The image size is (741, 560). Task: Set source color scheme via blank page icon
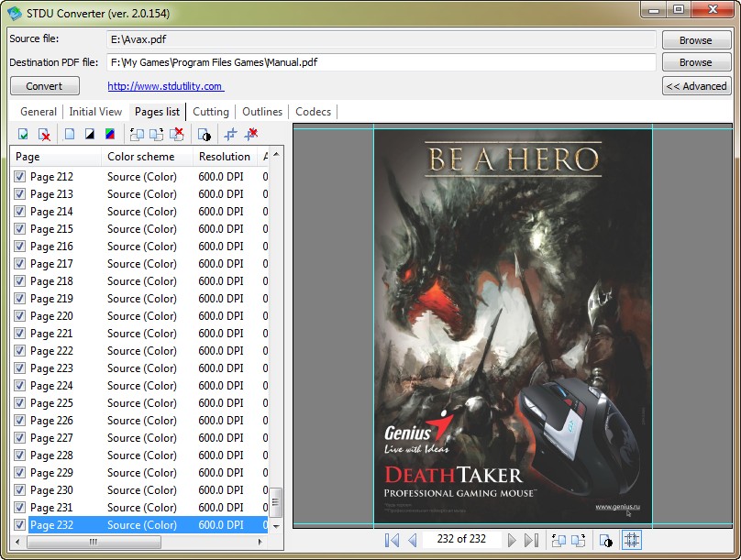(x=70, y=135)
